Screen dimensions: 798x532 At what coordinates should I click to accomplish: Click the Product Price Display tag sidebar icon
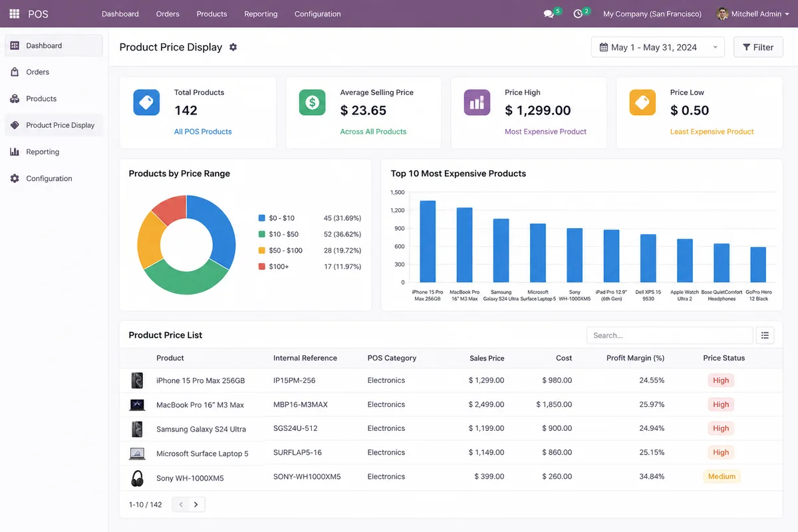15,125
